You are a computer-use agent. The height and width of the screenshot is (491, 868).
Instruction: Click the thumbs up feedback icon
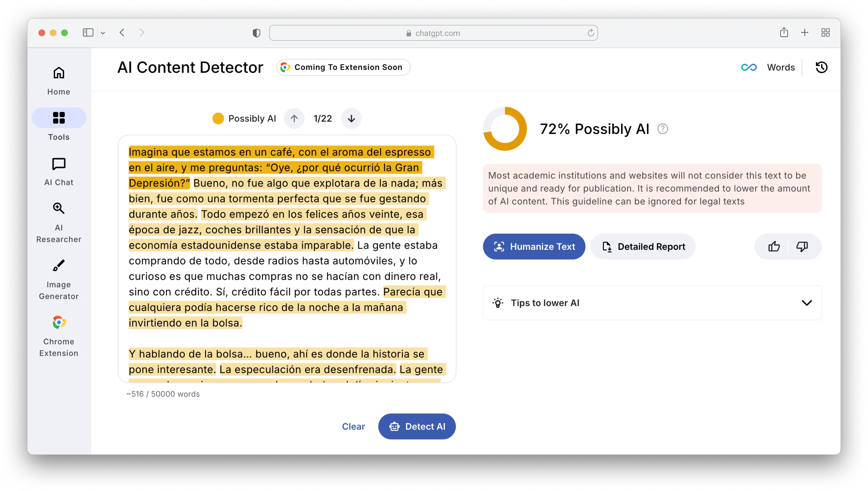click(x=774, y=247)
